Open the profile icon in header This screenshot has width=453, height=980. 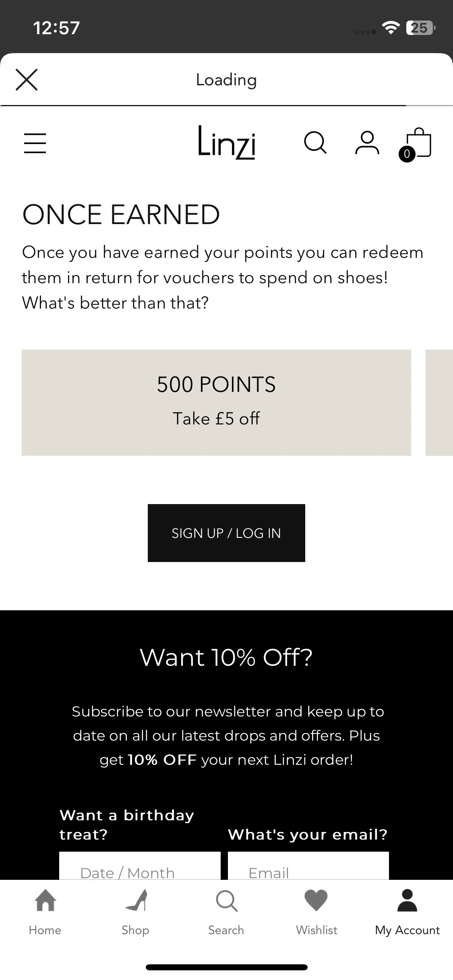click(x=367, y=143)
